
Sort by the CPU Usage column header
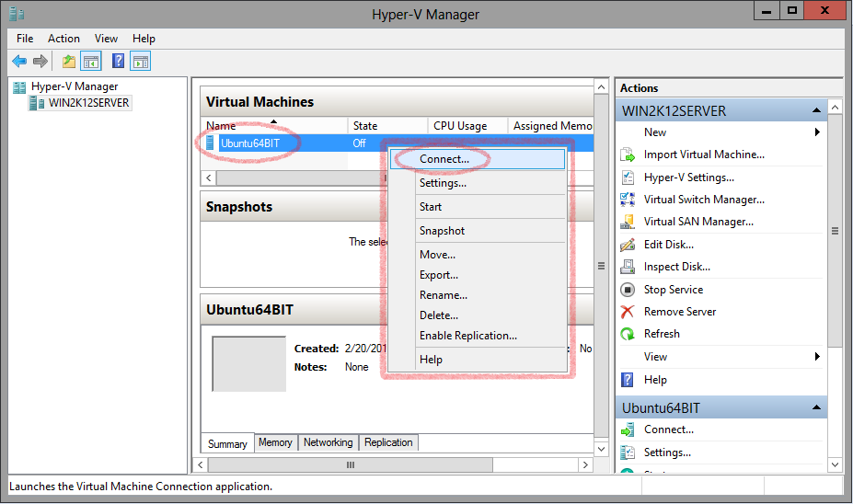pyautogui.click(x=467, y=126)
